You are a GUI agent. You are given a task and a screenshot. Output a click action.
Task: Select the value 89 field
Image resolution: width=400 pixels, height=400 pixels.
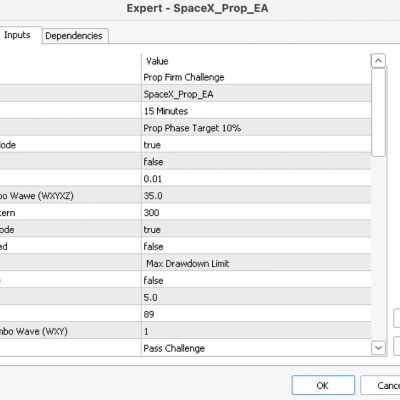(256, 314)
